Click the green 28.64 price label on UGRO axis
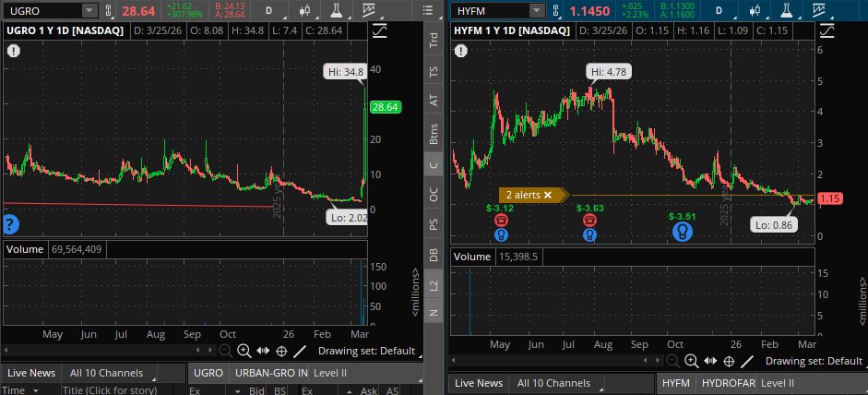 (386, 107)
